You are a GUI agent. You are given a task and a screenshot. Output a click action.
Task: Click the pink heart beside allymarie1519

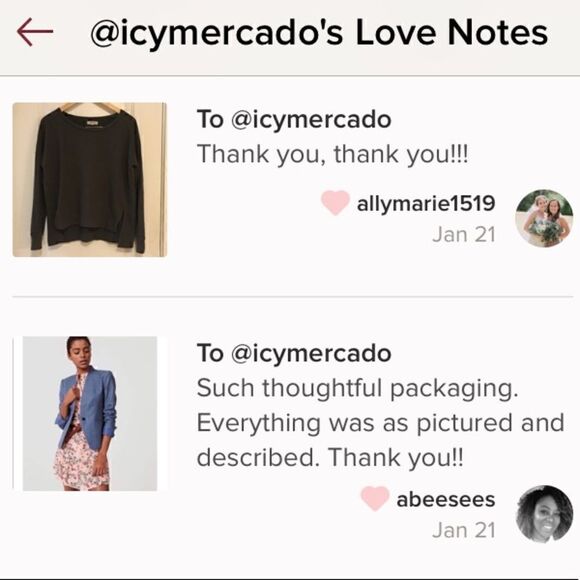point(335,202)
